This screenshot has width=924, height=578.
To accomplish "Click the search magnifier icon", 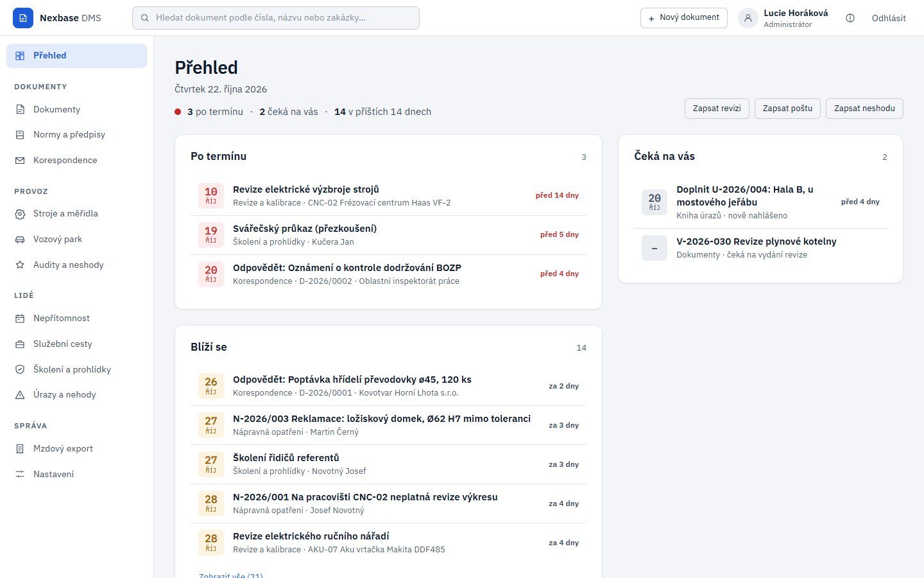I will tap(145, 18).
